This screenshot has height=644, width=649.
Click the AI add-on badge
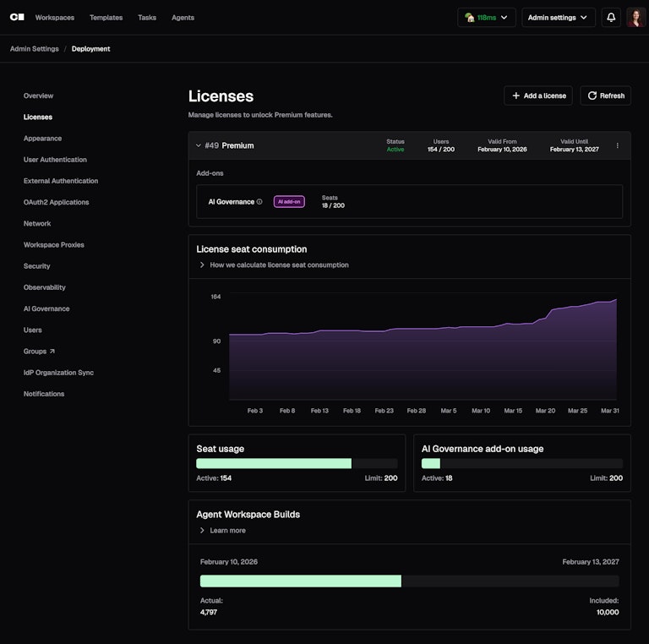click(289, 202)
